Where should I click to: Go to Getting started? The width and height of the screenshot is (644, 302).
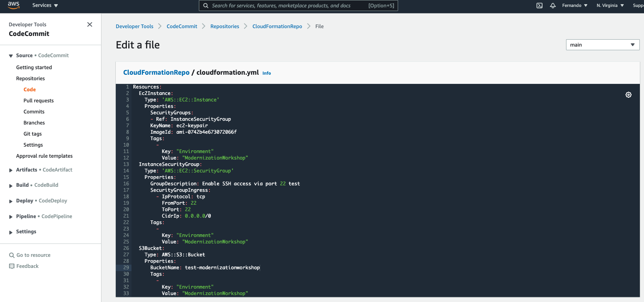tap(34, 67)
